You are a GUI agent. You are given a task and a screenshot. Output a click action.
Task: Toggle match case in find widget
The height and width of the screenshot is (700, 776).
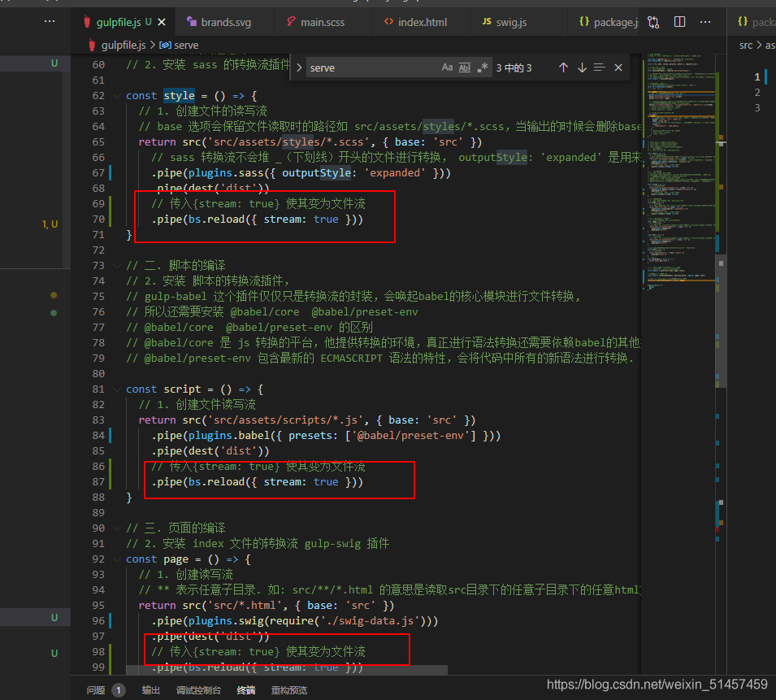(x=448, y=67)
